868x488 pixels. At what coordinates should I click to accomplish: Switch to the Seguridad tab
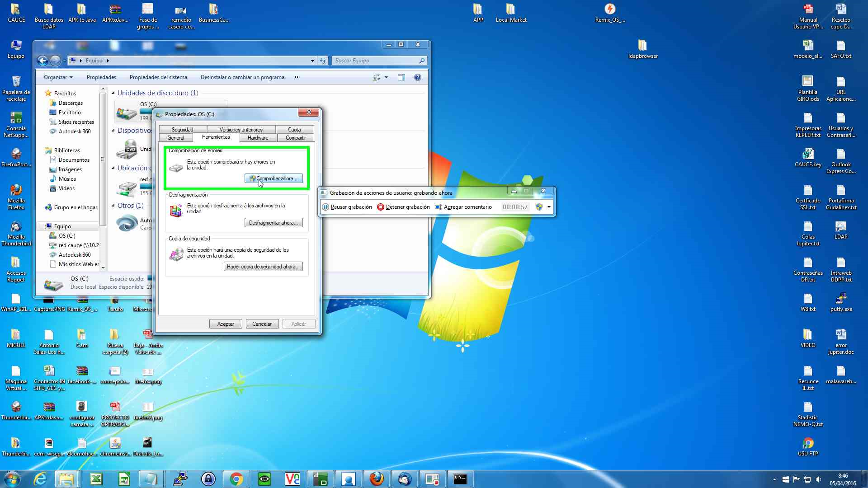182,130
